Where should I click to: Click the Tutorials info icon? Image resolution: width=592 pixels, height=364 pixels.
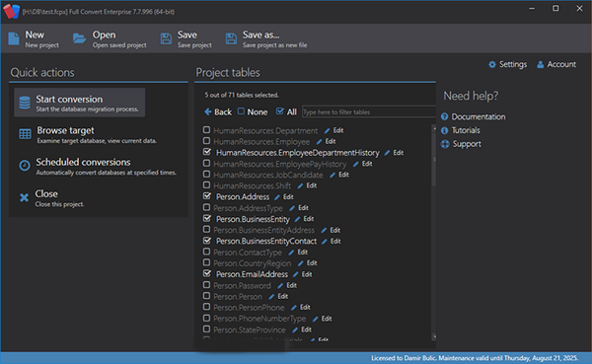[445, 130]
